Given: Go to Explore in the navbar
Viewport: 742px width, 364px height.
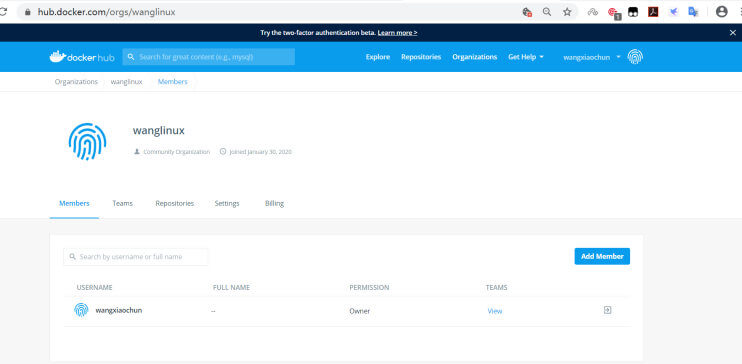Looking at the screenshot, I should point(378,57).
